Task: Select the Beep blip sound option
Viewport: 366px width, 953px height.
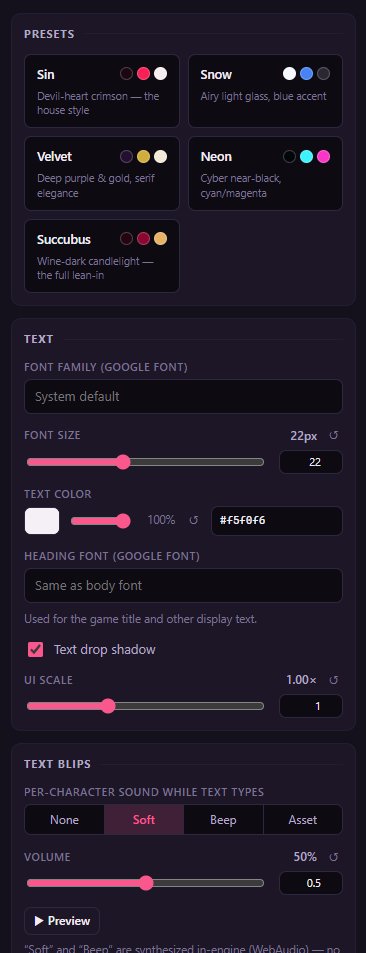Action: click(223, 820)
